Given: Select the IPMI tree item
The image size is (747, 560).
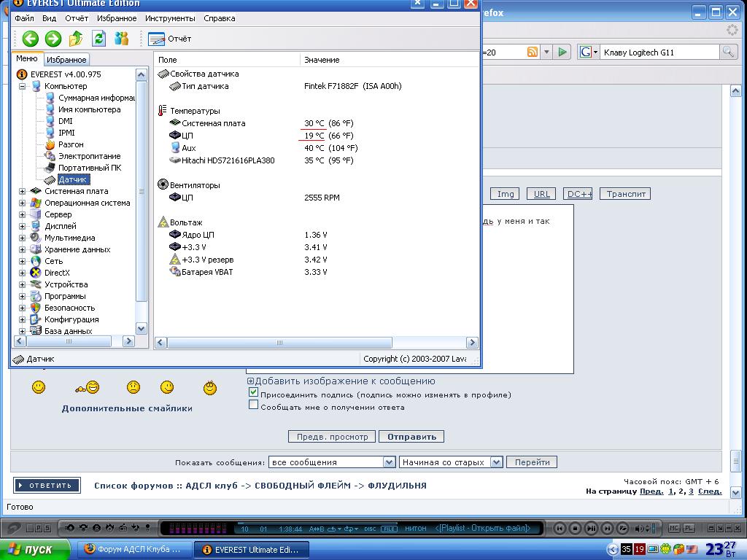Looking at the screenshot, I should (x=66, y=133).
